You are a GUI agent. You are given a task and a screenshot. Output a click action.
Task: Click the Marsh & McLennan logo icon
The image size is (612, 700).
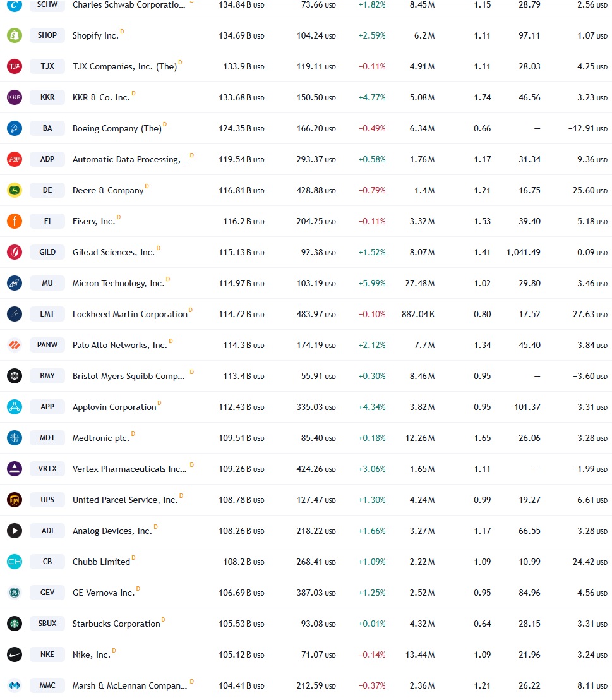pos(15,685)
